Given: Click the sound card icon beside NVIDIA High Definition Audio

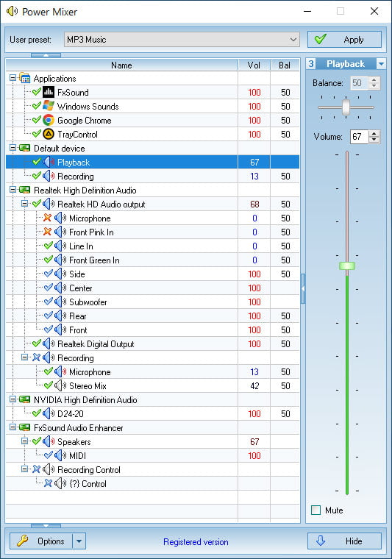Looking at the screenshot, I should click(x=24, y=399).
